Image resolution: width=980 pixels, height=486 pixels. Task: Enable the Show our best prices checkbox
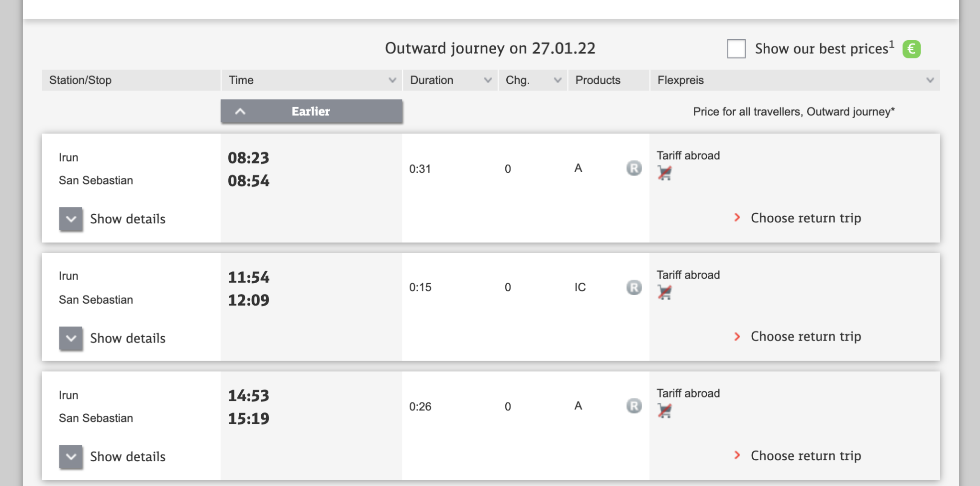click(x=736, y=49)
